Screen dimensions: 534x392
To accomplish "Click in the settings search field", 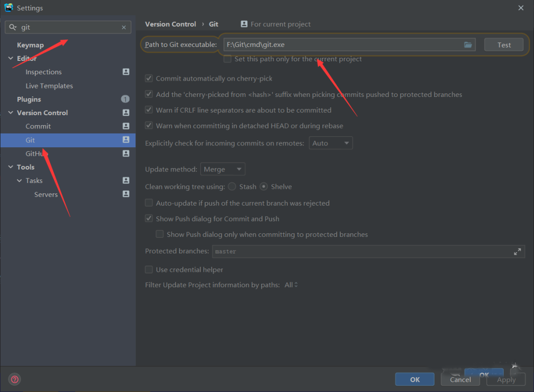I will 68,27.
